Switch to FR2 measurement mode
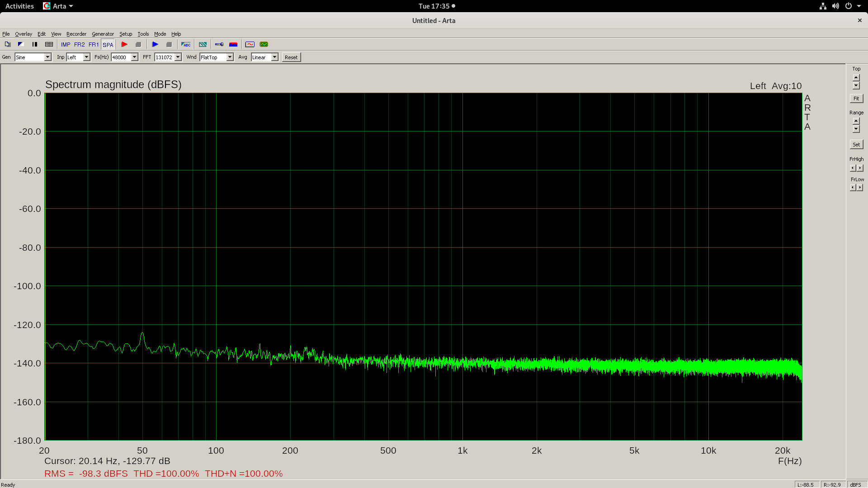868x488 pixels. 80,44
